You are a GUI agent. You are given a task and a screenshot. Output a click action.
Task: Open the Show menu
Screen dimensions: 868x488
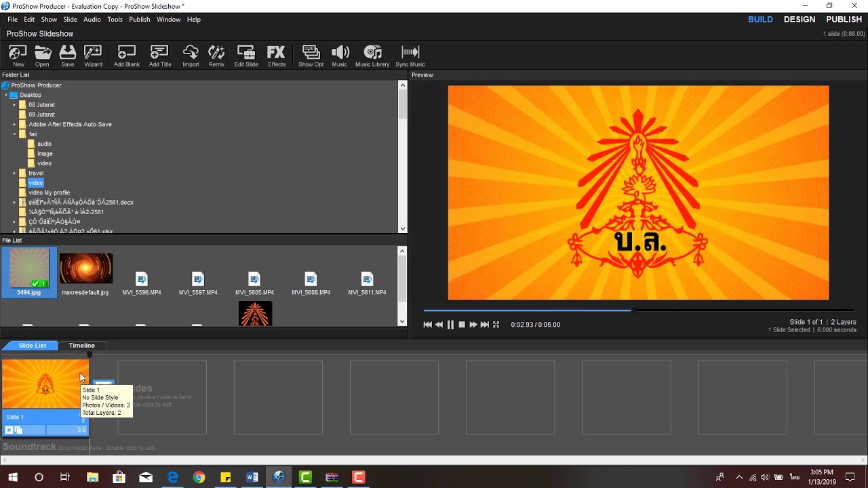49,20
